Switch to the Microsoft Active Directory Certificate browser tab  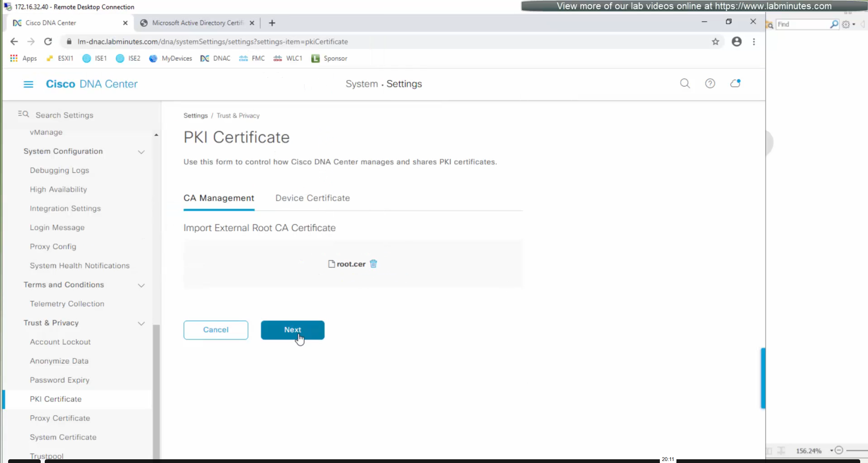pyautogui.click(x=197, y=23)
